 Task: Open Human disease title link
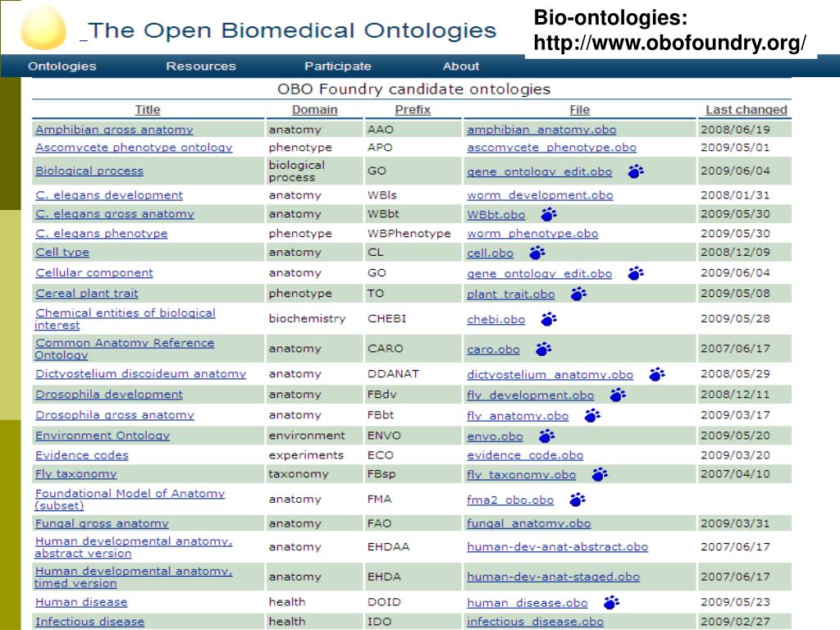(x=81, y=602)
